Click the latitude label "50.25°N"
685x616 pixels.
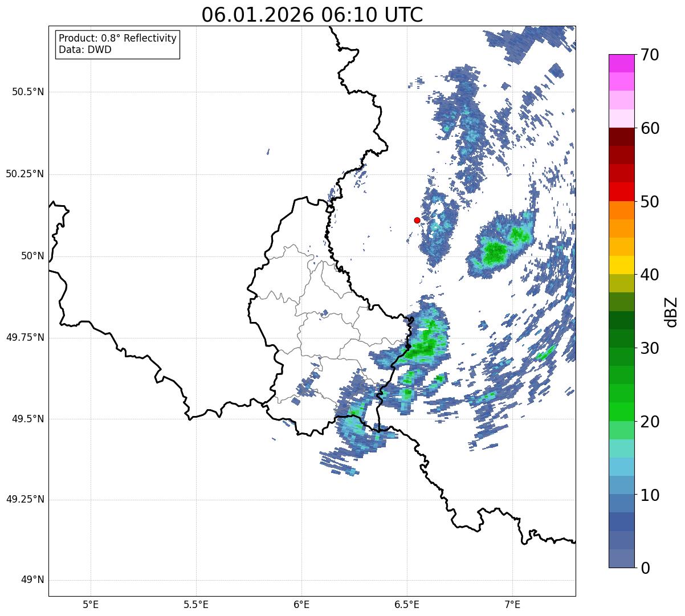pyautogui.click(x=25, y=174)
